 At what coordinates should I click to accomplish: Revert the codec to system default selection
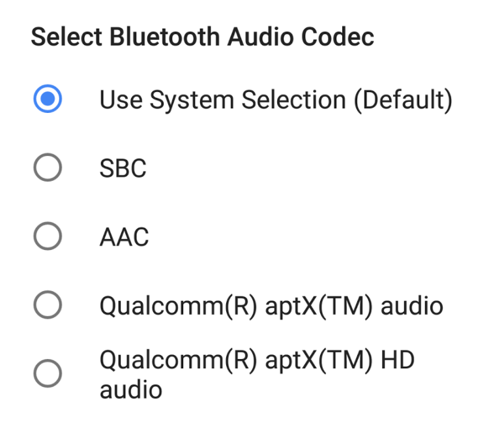(48, 100)
